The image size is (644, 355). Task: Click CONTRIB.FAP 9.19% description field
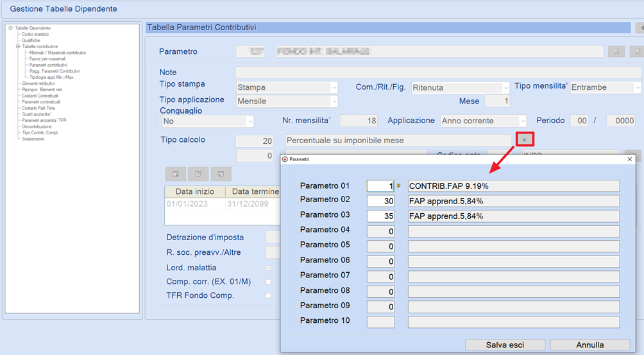point(513,186)
